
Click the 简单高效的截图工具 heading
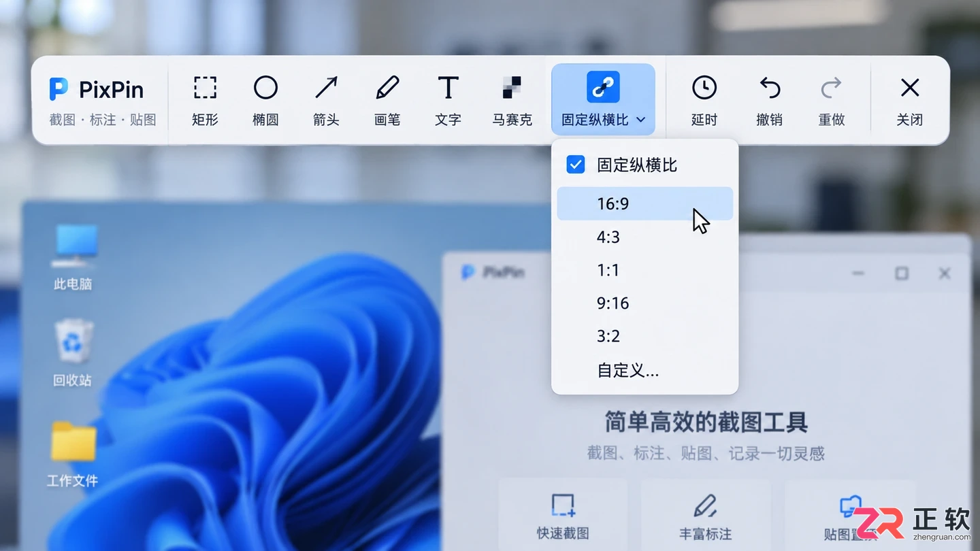[706, 422]
